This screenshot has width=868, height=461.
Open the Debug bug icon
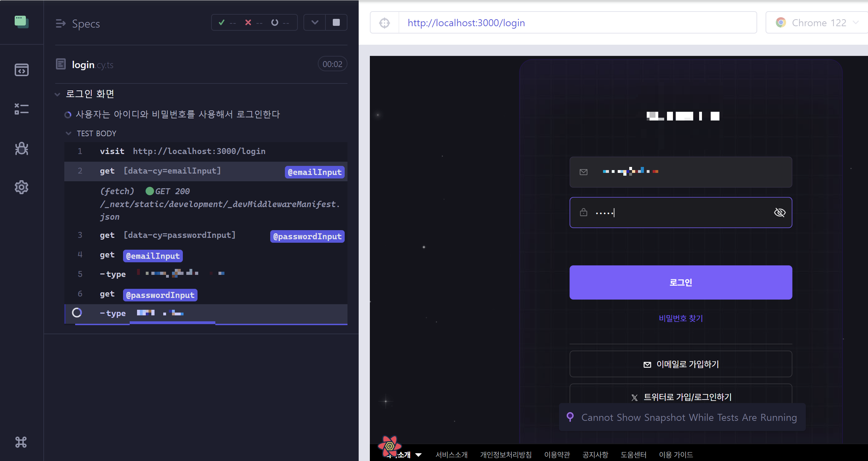[21, 148]
